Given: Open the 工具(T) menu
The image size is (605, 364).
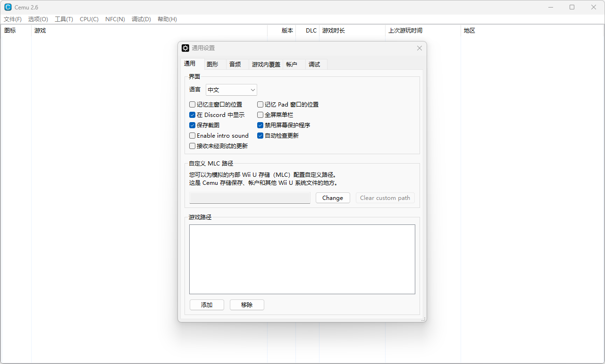Looking at the screenshot, I should click(64, 19).
